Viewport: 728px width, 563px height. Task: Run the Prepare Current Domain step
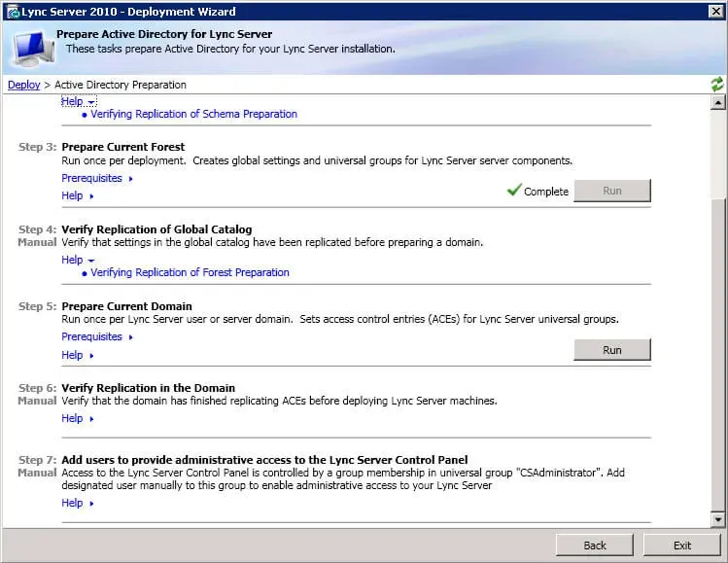coord(612,350)
